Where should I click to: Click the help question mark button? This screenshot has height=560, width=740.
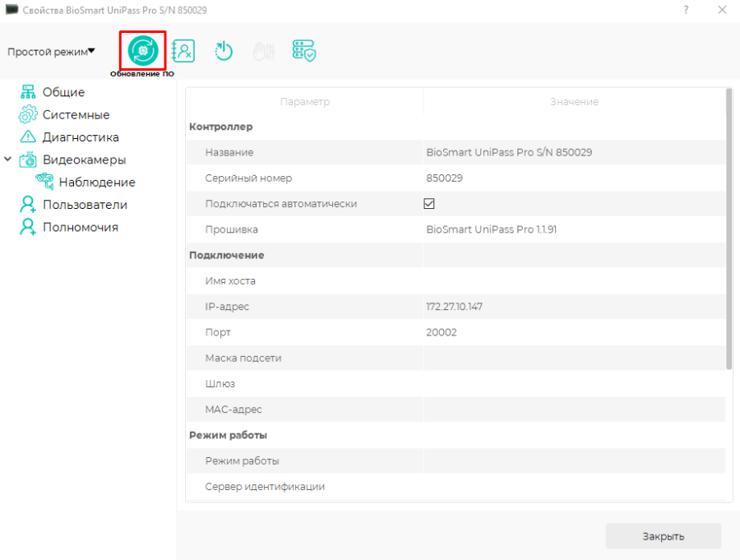tap(686, 10)
